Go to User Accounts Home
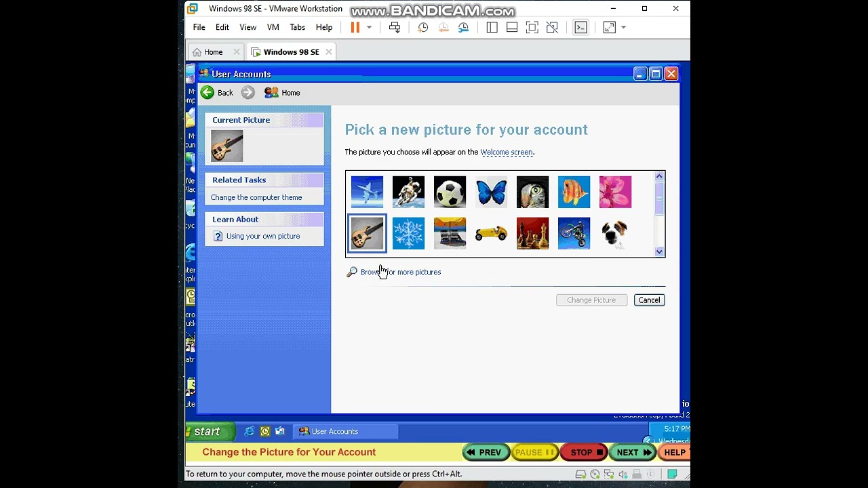The height and width of the screenshot is (488, 868). pos(283,93)
